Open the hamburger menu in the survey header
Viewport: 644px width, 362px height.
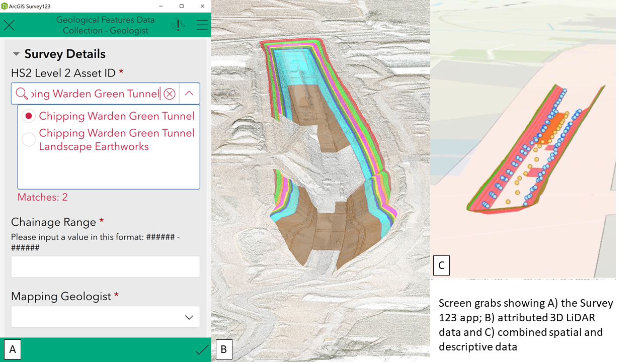click(x=202, y=25)
